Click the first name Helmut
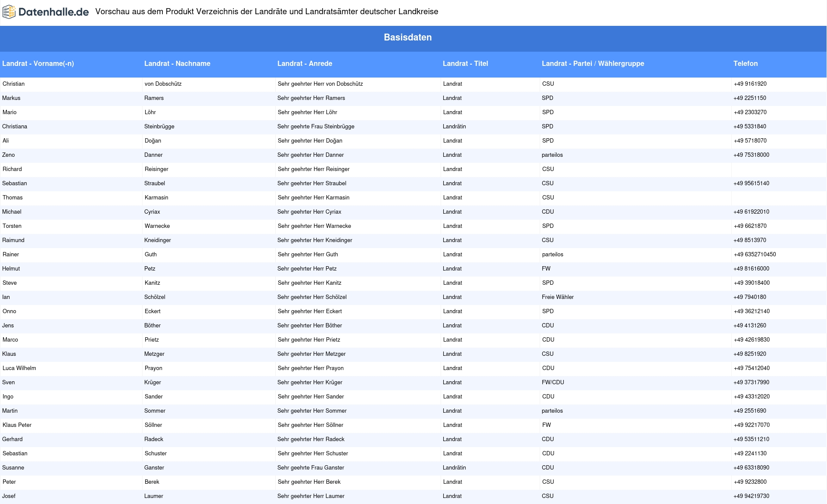Image resolution: width=827 pixels, height=504 pixels. [x=11, y=269]
